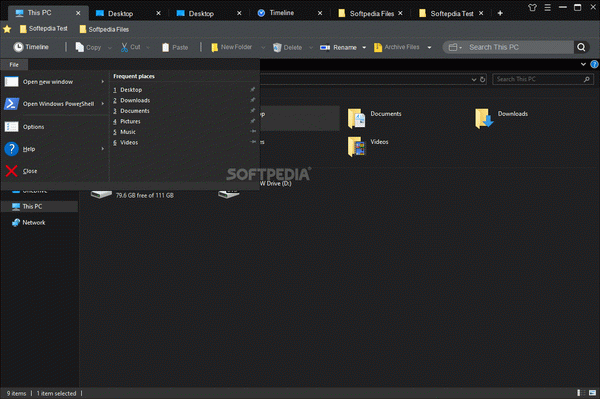Image resolution: width=600 pixels, height=399 pixels.
Task: Close the Timeline tab
Action: tap(320, 13)
